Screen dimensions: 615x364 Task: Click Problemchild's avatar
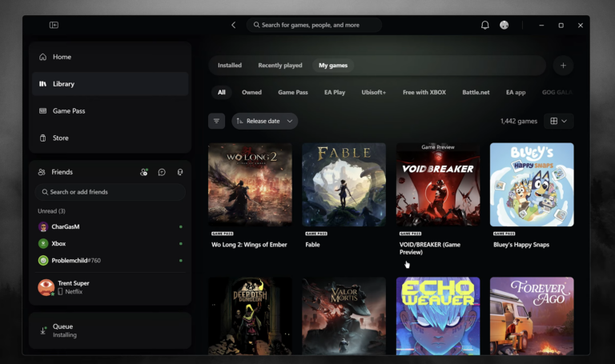click(43, 261)
